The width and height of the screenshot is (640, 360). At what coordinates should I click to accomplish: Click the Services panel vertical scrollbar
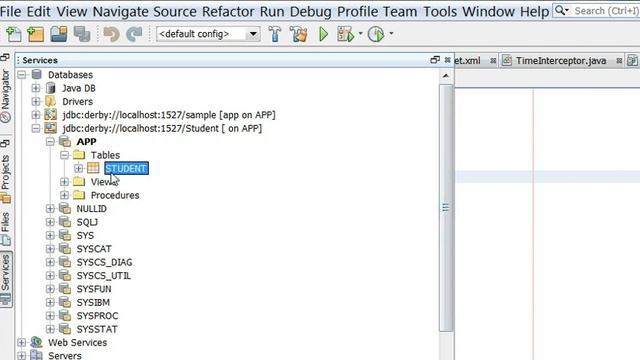click(x=446, y=208)
